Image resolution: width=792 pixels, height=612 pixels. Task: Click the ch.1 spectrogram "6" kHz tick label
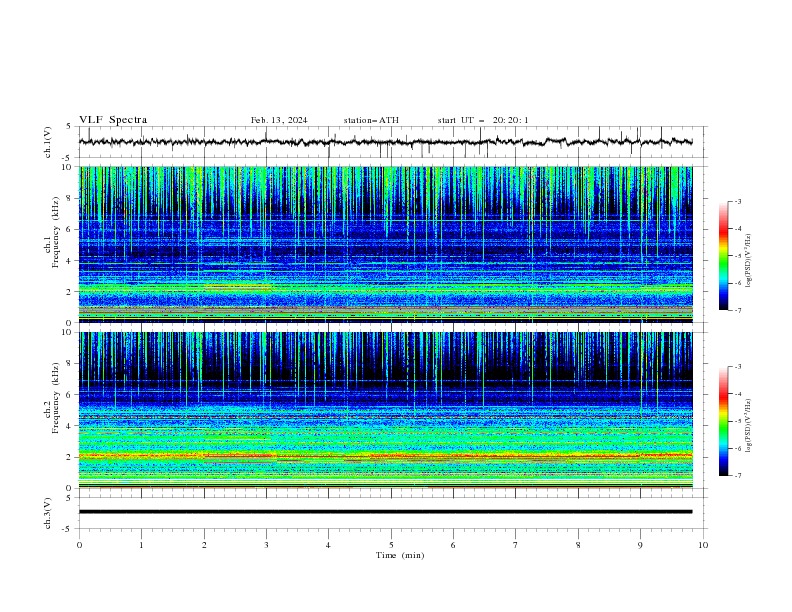(x=71, y=229)
